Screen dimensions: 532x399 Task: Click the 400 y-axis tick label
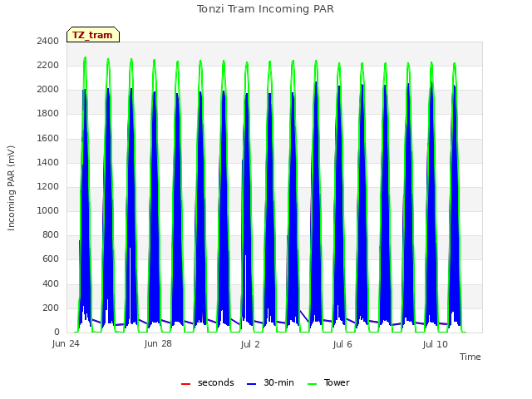tap(51, 283)
